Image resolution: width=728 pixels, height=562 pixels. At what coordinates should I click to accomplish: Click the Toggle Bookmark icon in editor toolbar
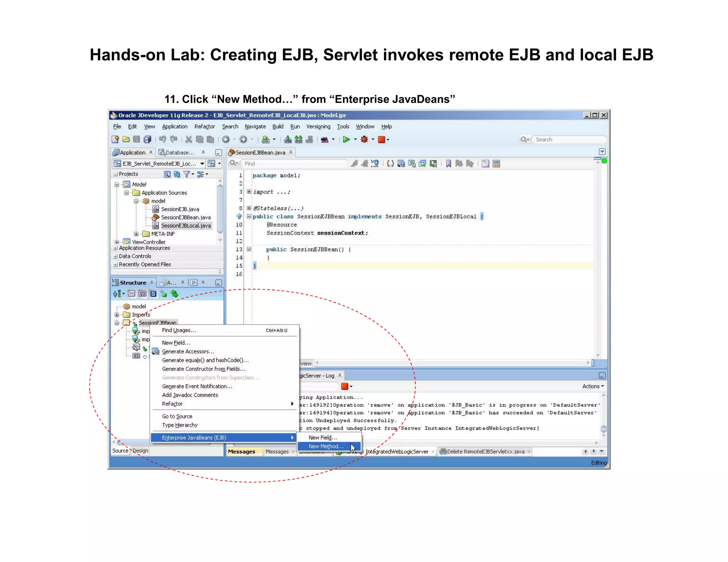[x=449, y=164]
